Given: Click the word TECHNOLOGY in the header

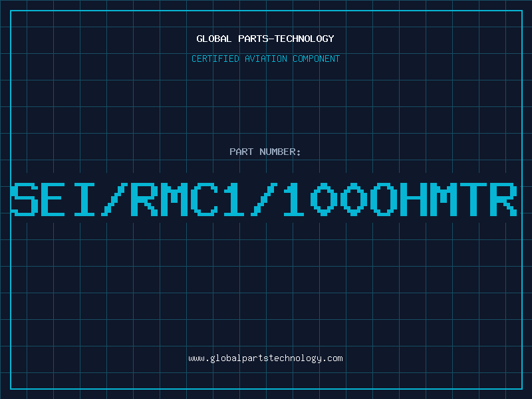Looking at the screenshot, I should pyautogui.click(x=305, y=39).
